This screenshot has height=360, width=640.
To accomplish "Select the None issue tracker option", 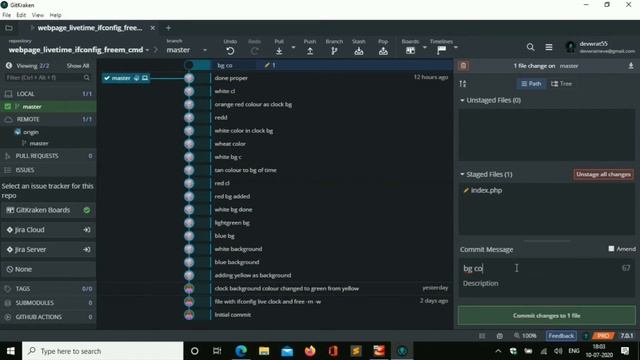I will pos(48,269).
